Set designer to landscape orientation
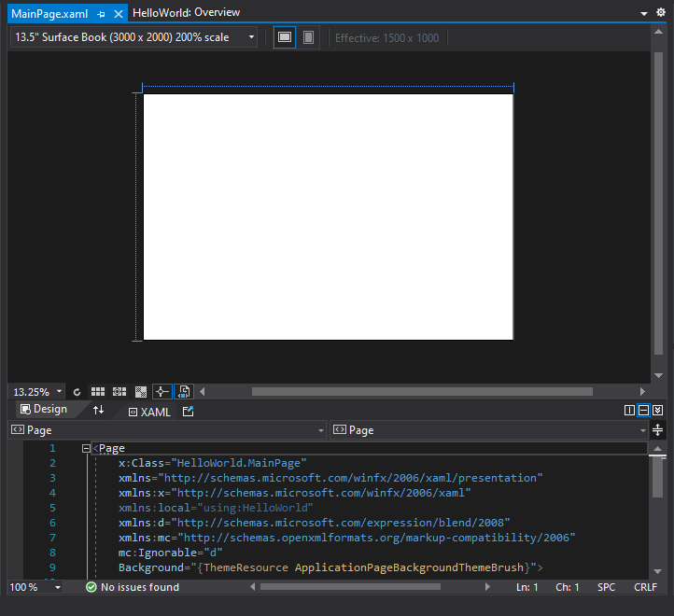The image size is (674, 616). [285, 37]
